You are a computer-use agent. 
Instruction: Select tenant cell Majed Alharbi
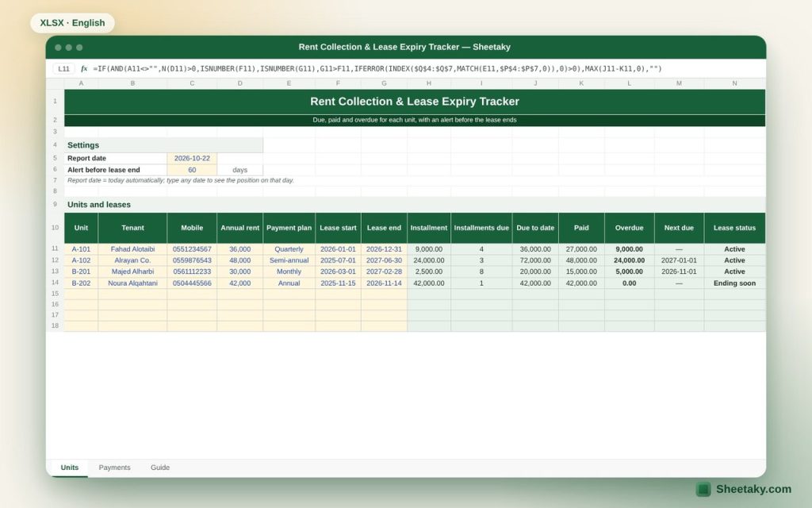coord(132,271)
